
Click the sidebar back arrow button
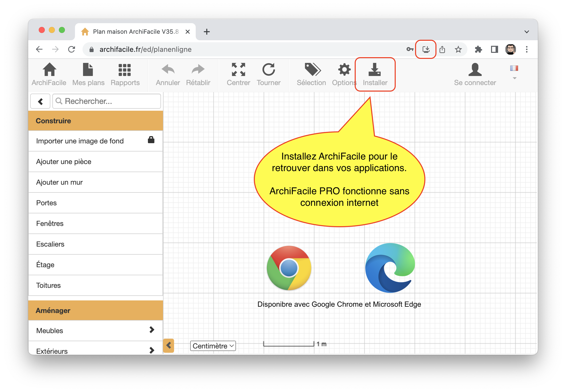coord(40,101)
